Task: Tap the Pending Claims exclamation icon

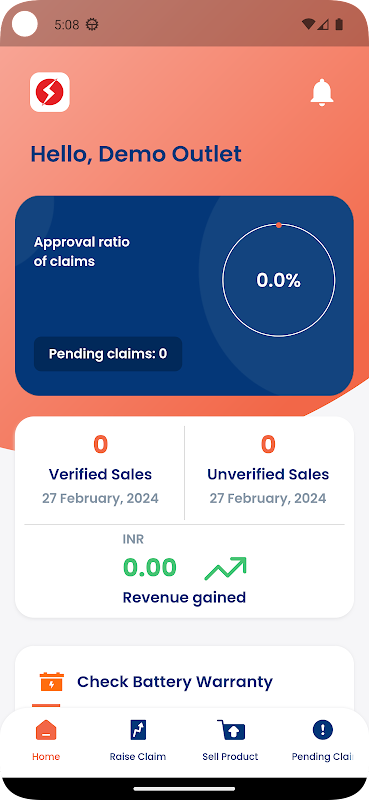Action: click(322, 730)
